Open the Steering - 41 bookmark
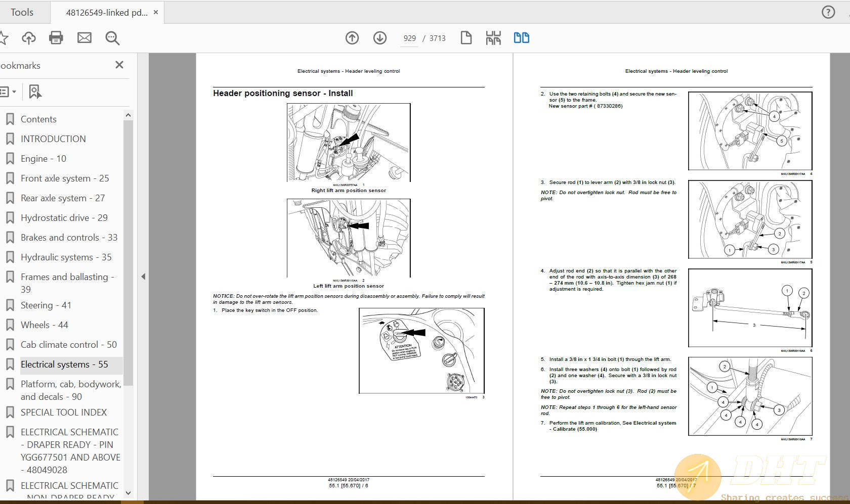This screenshot has height=504, width=850. 46,305
